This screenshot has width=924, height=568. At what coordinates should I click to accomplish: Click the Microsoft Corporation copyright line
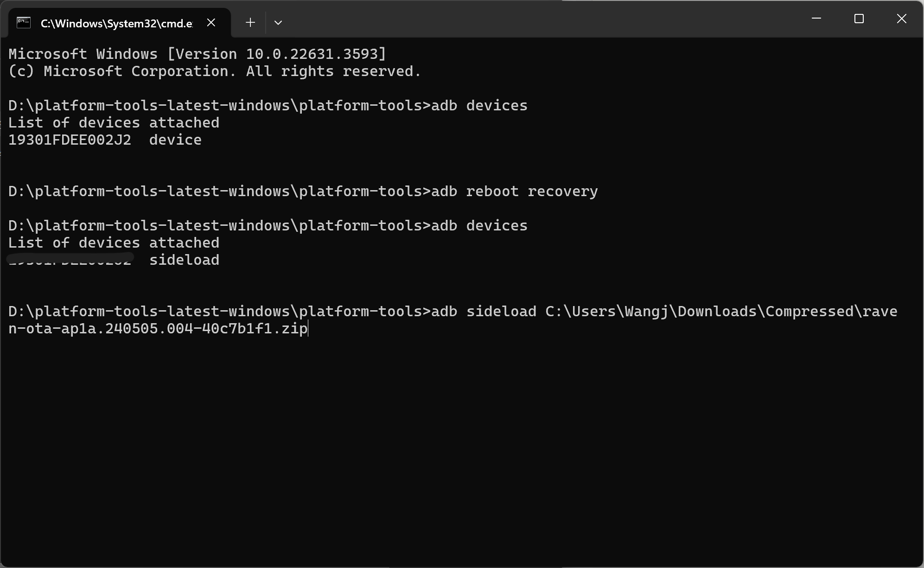click(x=215, y=71)
